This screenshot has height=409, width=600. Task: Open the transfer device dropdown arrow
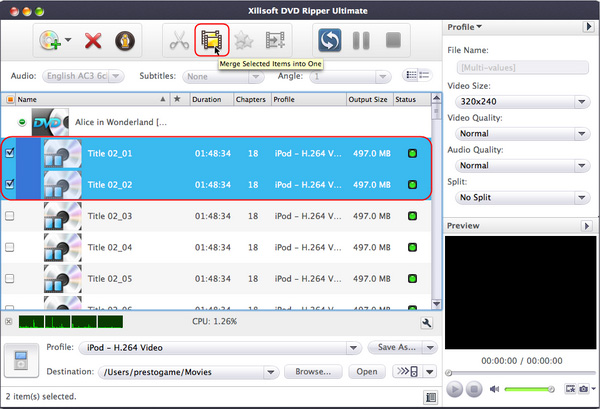pyautogui.click(x=430, y=372)
